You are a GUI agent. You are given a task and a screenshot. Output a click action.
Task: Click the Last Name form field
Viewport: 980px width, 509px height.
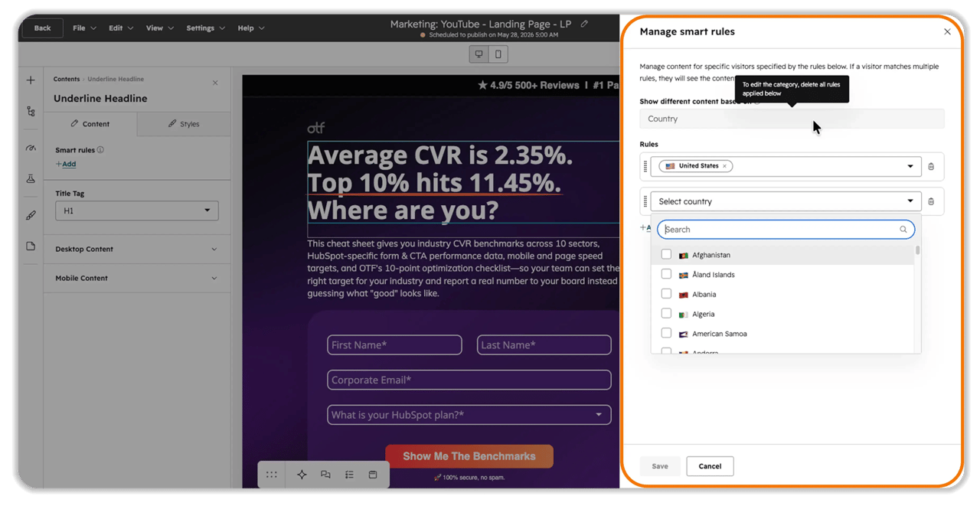pos(544,345)
